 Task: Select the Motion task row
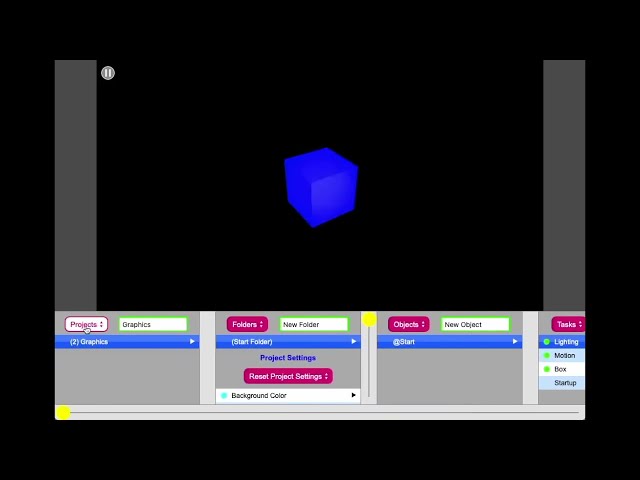562,356
